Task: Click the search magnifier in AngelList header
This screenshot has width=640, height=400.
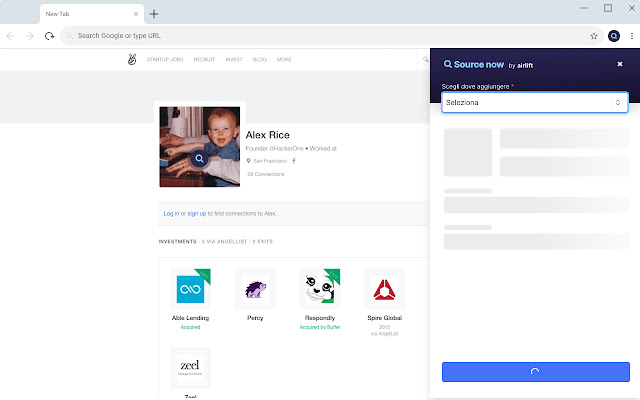Action: point(426,60)
